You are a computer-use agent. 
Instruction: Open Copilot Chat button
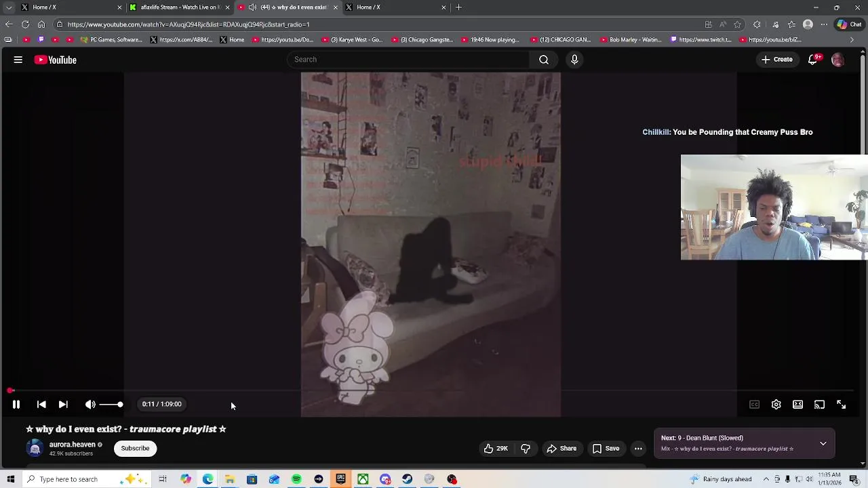click(849, 24)
